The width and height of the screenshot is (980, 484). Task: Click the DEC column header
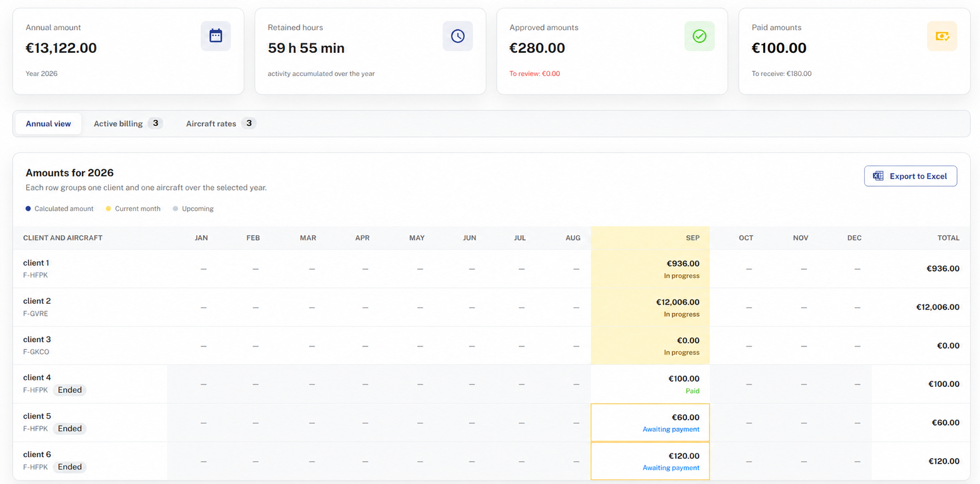tap(854, 238)
